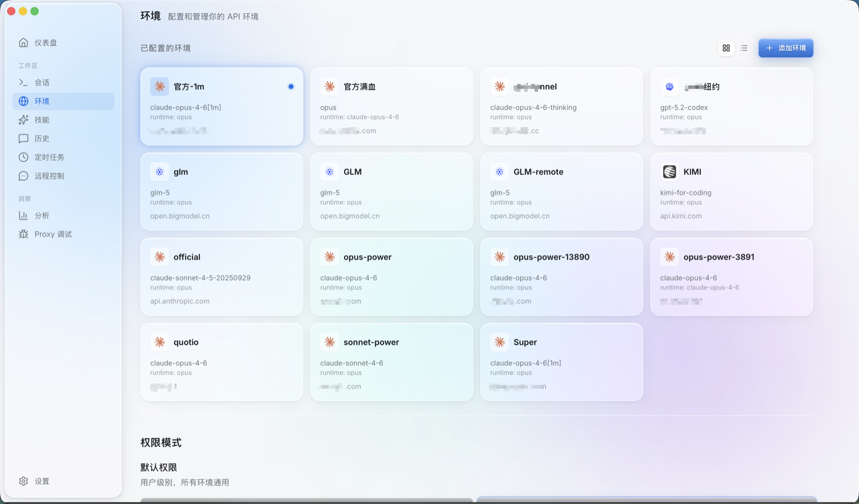Open 历史 page from sidebar

63,138
